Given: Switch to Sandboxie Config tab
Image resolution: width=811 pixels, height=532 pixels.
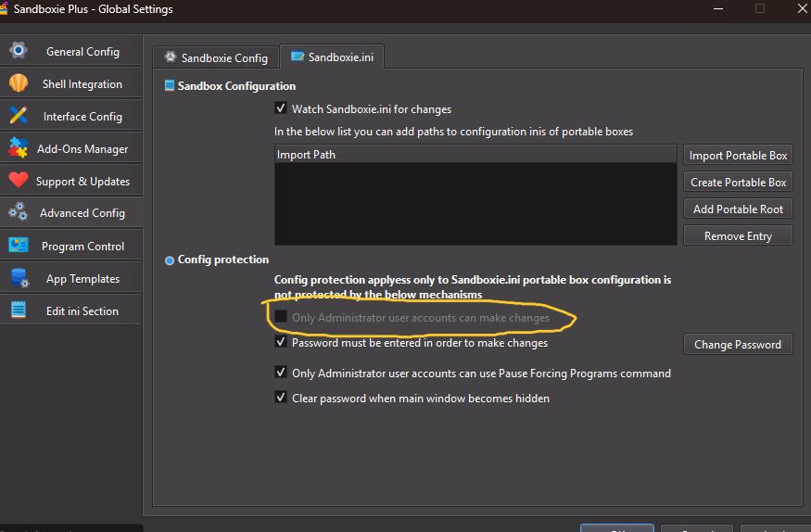Looking at the screenshot, I should pos(216,57).
